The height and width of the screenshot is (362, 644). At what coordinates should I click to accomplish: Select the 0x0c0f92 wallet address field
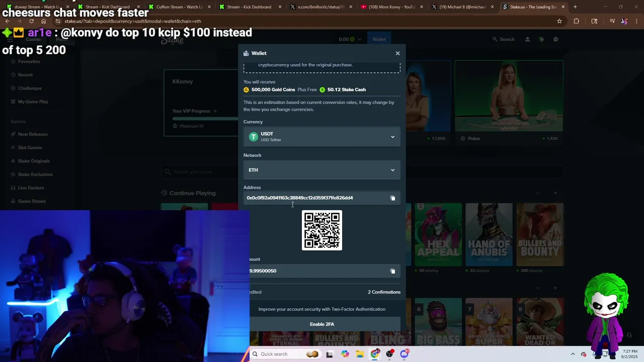click(322, 198)
